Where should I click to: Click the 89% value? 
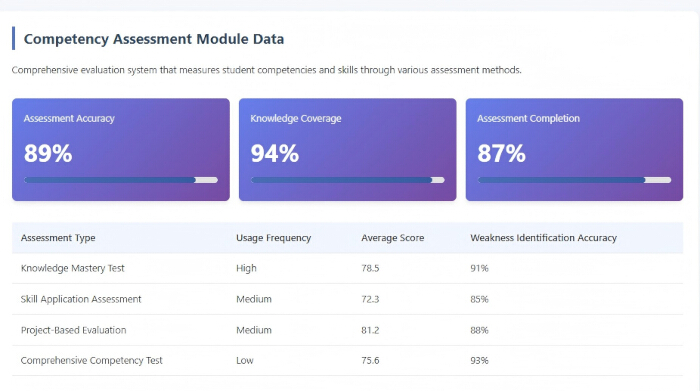[48, 153]
